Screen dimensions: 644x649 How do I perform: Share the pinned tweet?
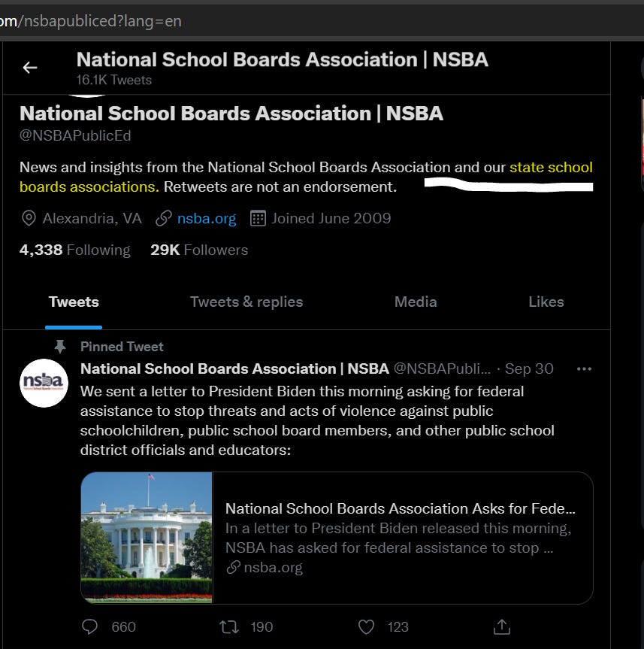tap(502, 626)
